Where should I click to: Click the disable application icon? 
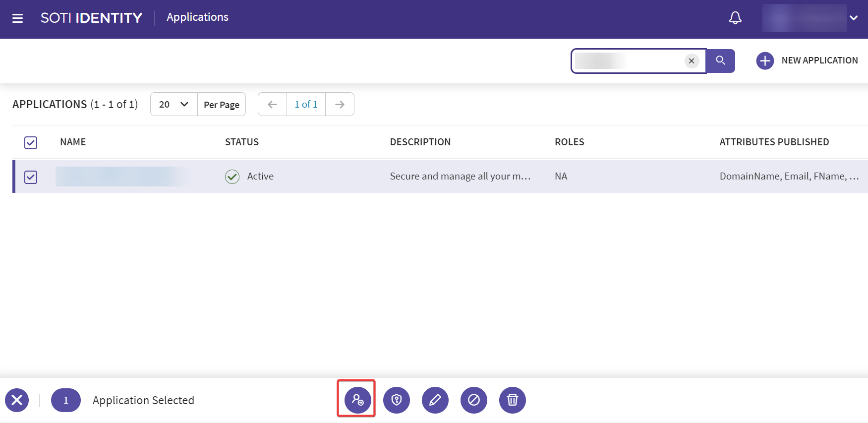click(x=473, y=400)
